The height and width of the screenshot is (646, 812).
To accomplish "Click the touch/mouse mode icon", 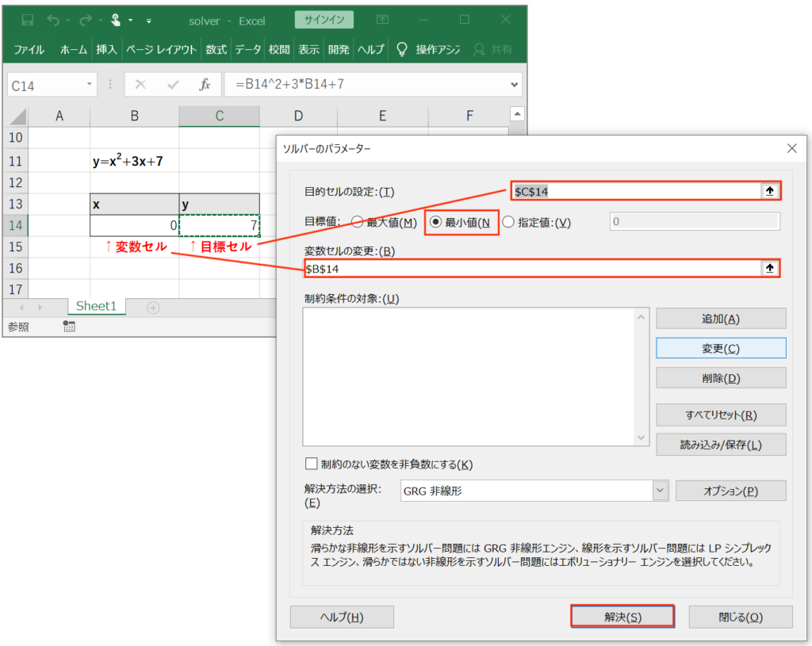I will pyautogui.click(x=116, y=20).
